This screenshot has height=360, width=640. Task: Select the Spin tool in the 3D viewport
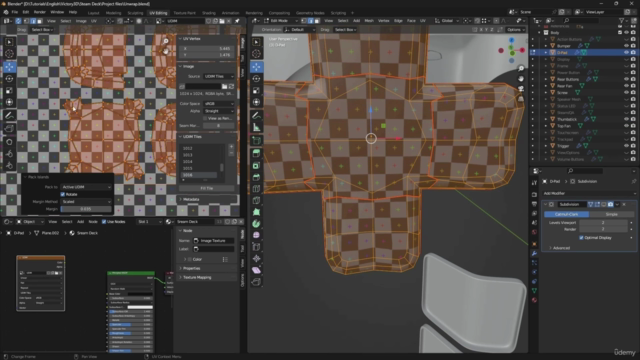[256, 224]
